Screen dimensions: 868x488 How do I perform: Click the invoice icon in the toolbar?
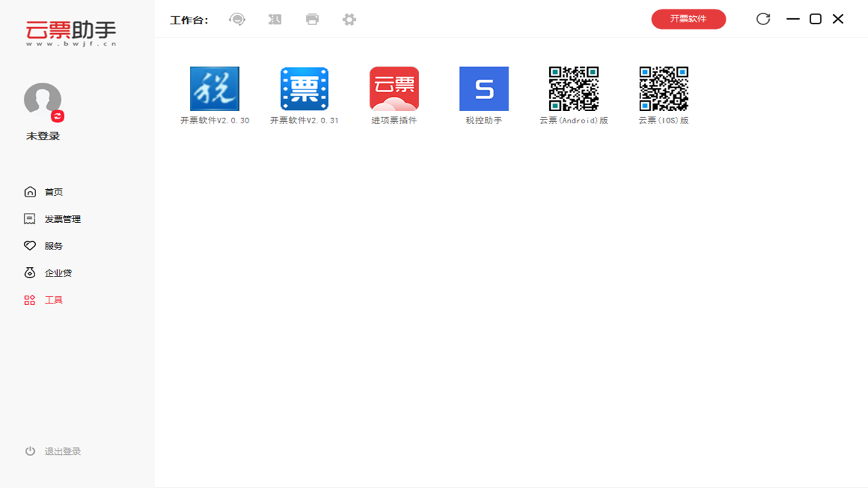[275, 19]
